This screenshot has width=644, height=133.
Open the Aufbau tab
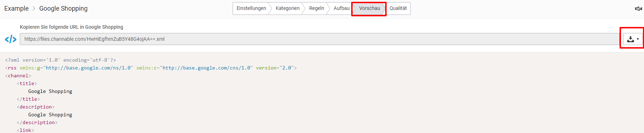341,9
